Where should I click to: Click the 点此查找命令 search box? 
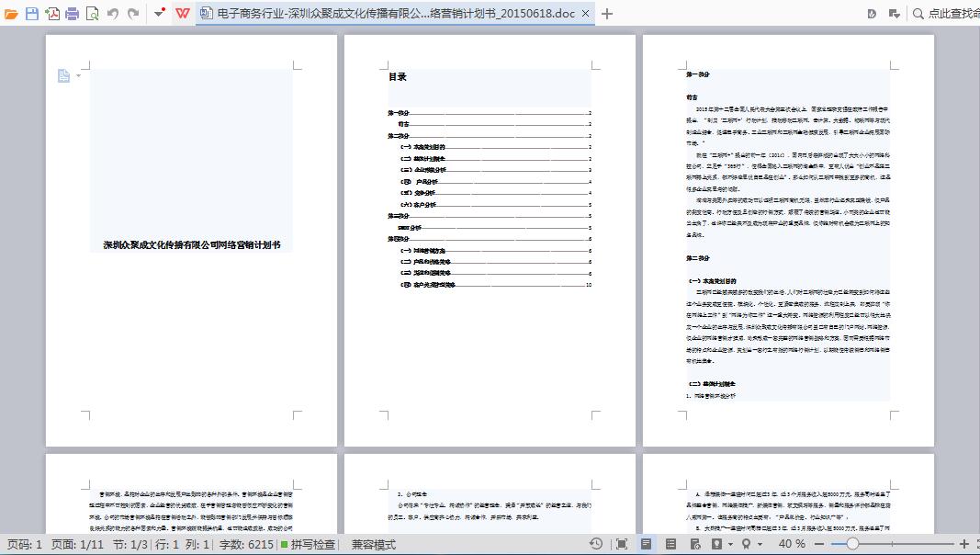coord(946,13)
